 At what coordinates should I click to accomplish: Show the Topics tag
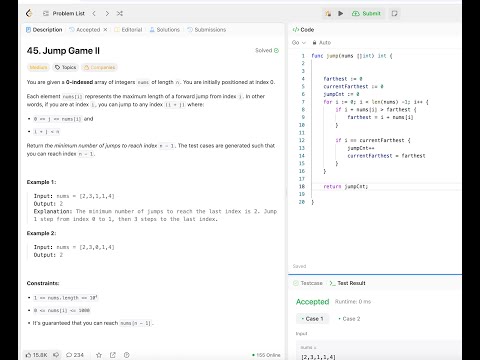66,67
